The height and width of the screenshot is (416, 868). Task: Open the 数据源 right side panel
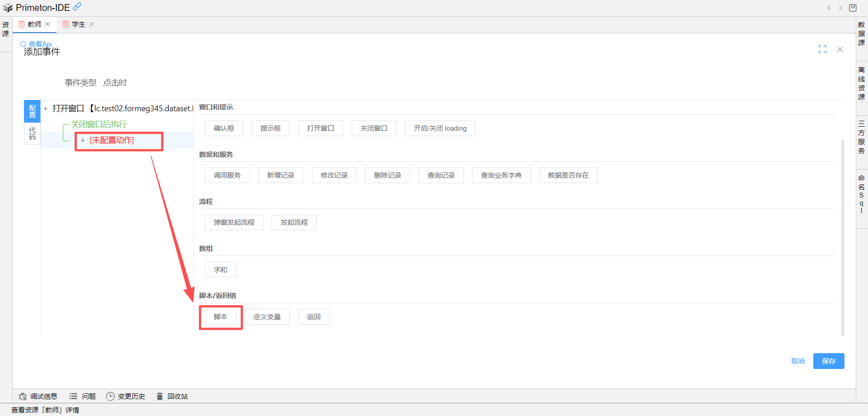[x=861, y=33]
